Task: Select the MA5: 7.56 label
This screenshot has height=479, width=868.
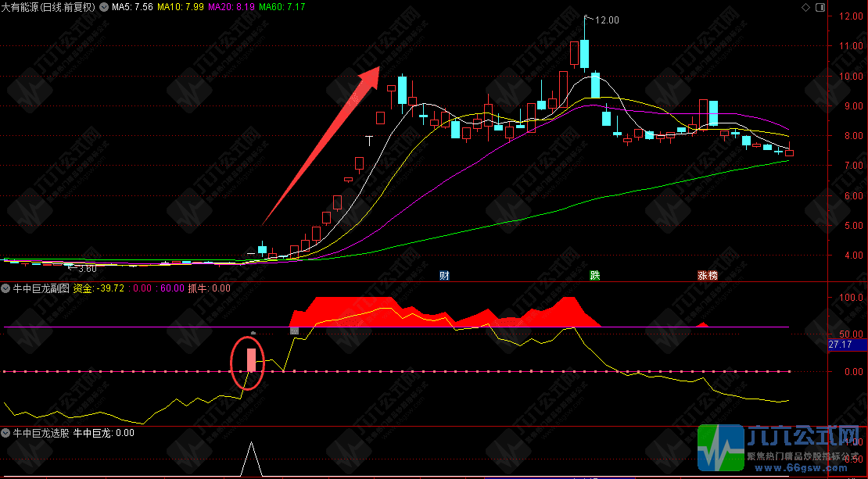Action: [x=132, y=7]
